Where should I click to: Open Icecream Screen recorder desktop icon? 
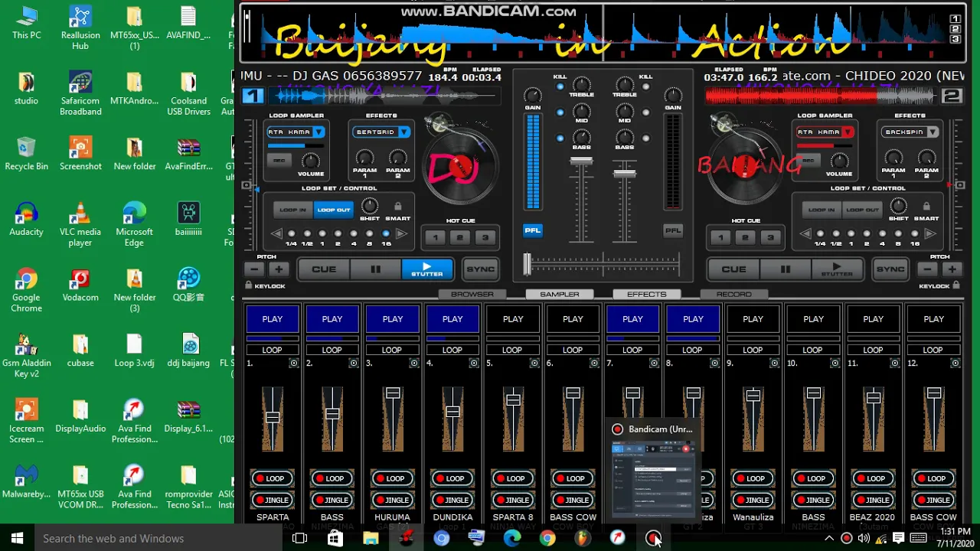(x=26, y=422)
